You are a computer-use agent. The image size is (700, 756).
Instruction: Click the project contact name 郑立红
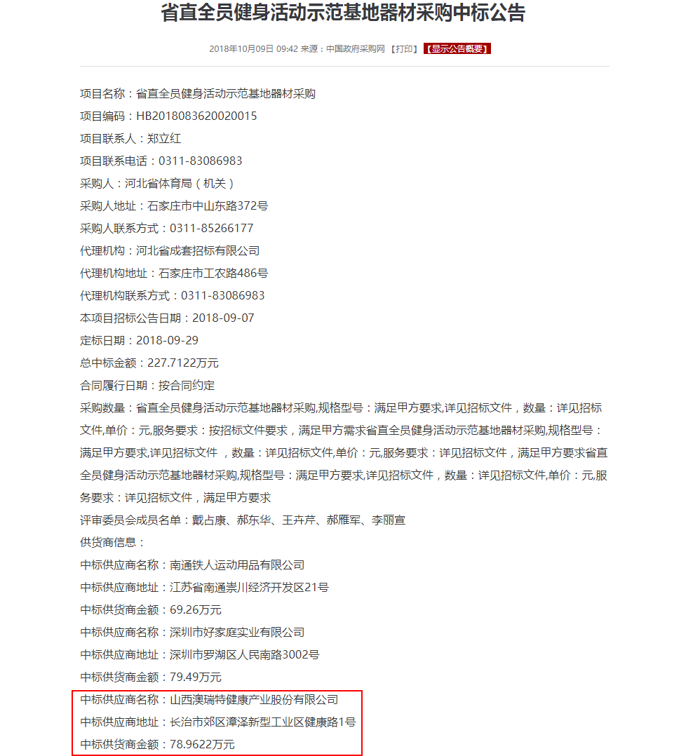(x=164, y=139)
